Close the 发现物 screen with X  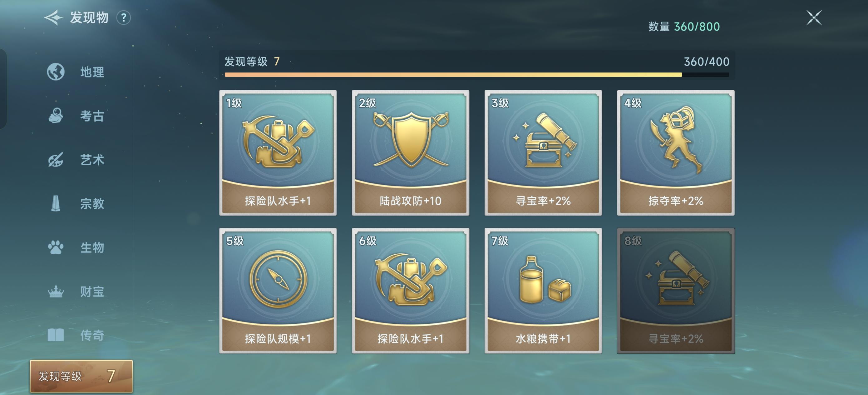pos(814,17)
